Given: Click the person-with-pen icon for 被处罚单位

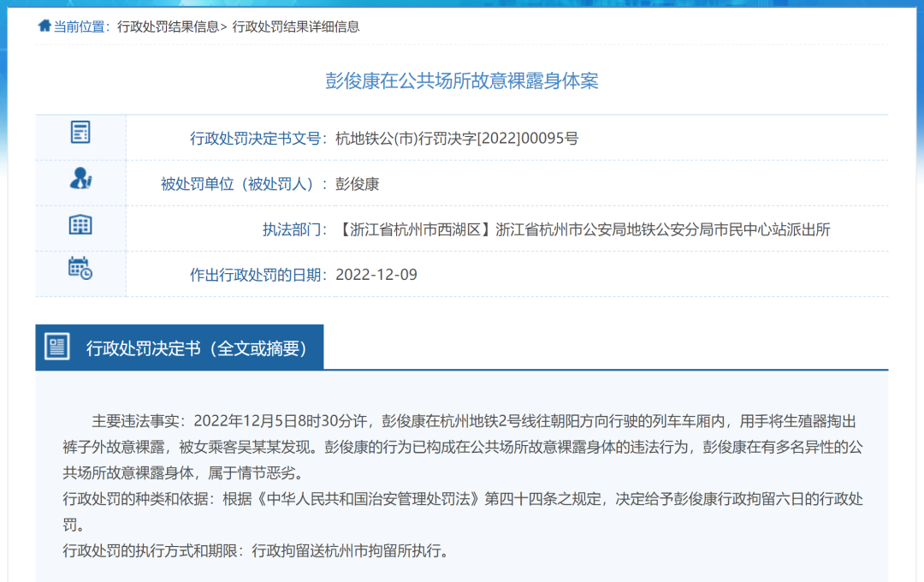Looking at the screenshot, I should click(80, 179).
